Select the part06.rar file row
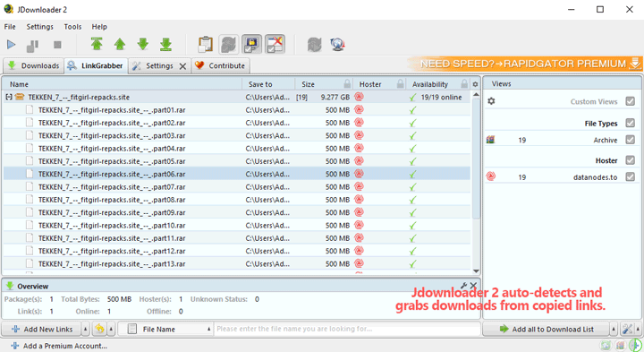Image resolution: width=644 pixels, height=352 pixels. point(237,174)
